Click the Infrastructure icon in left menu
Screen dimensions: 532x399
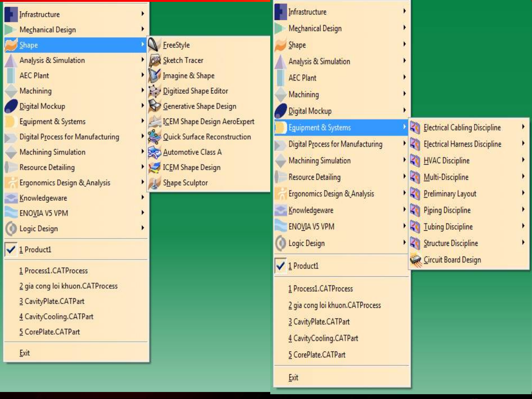coord(11,14)
